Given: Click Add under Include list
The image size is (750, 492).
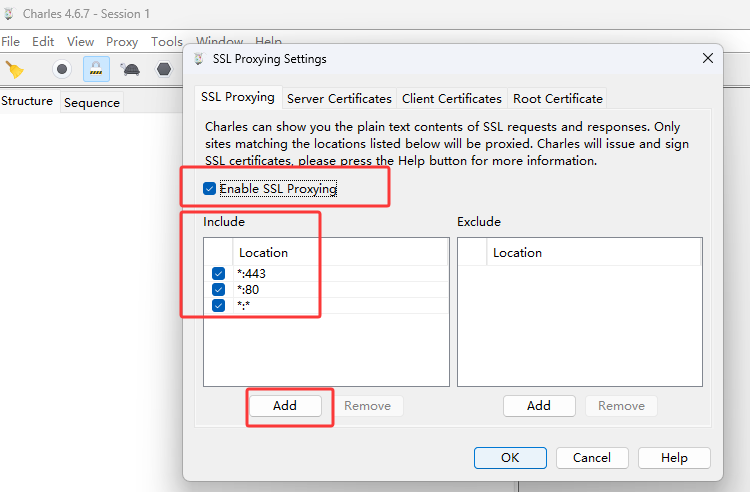Looking at the screenshot, I should 285,406.
